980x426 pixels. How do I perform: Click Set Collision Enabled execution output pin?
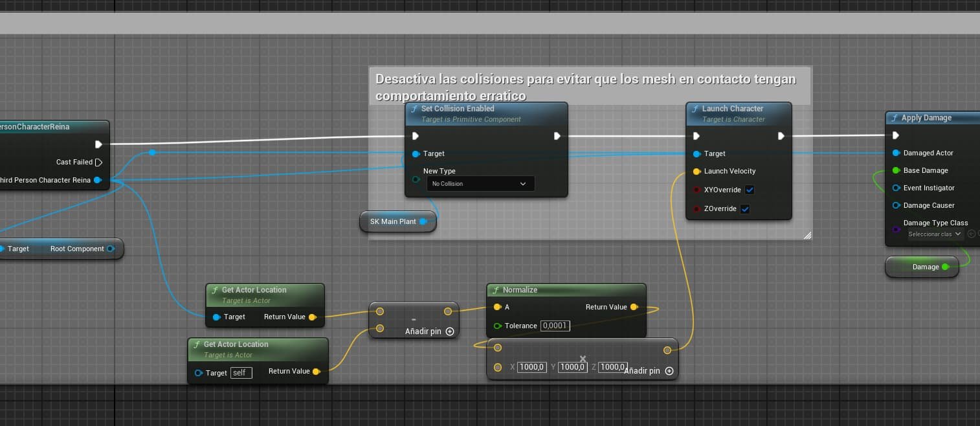(557, 136)
